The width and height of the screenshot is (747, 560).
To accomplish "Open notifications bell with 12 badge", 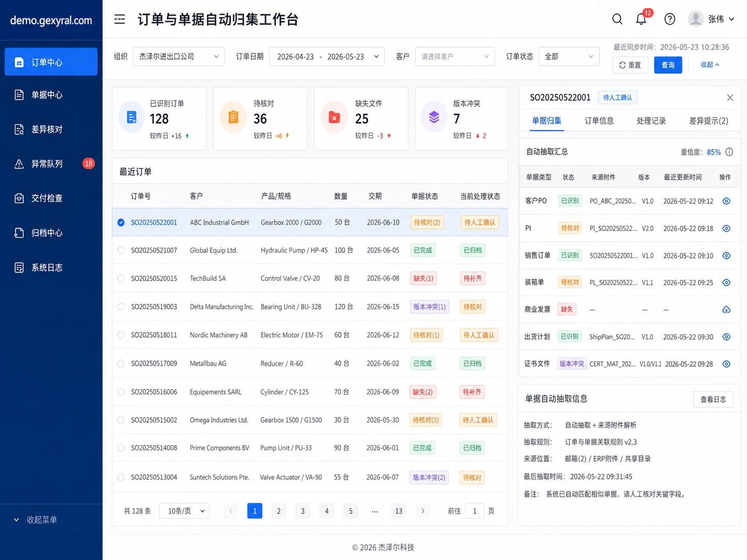I will click(x=641, y=19).
